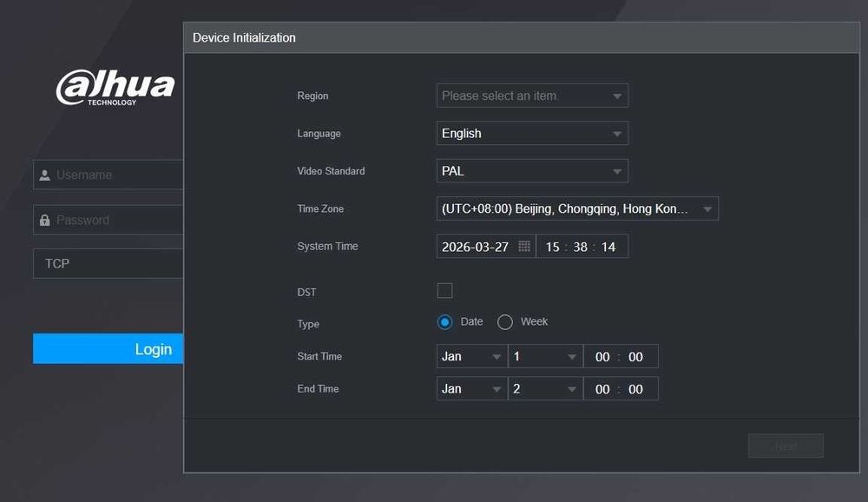868x502 pixels.
Task: Click the End Time minute field
Action: [x=635, y=389]
